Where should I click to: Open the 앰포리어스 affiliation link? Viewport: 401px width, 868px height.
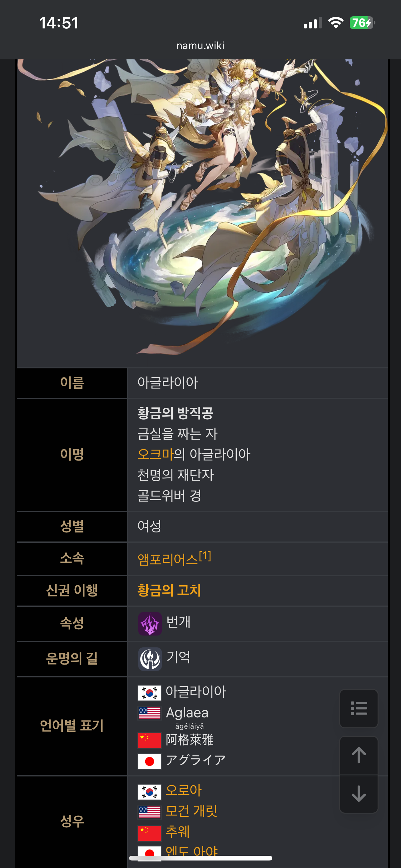(x=168, y=559)
